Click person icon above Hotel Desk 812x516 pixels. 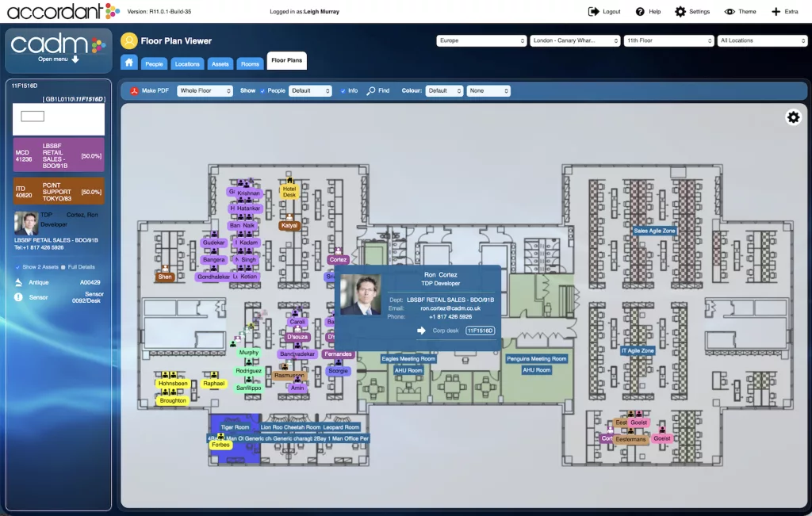(289, 181)
